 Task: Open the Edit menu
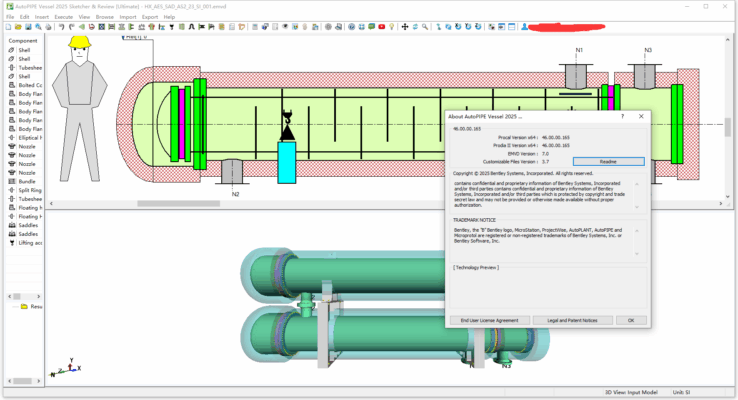24,17
